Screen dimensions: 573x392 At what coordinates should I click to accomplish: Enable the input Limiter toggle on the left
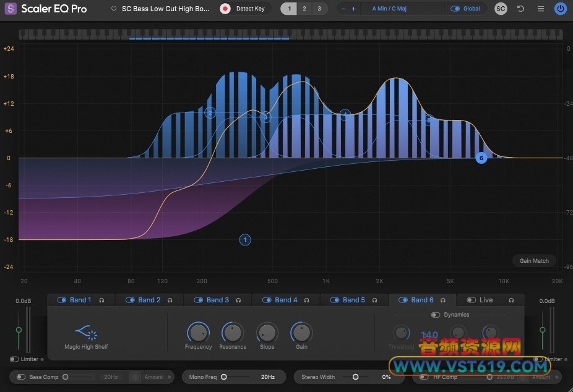point(14,359)
